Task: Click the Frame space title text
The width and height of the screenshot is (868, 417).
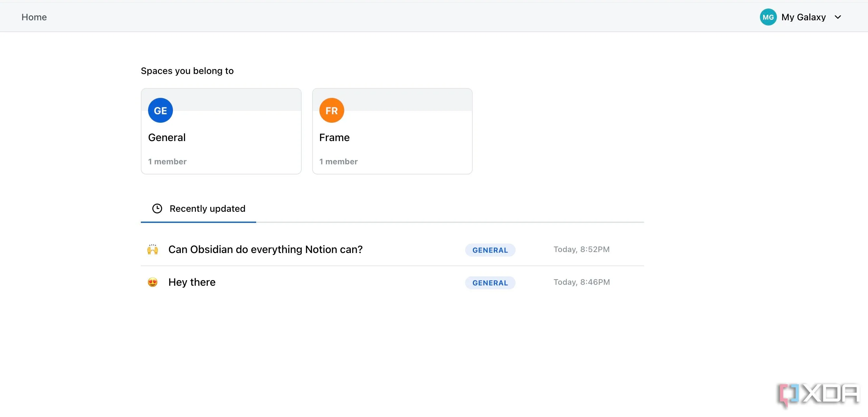Action: pos(334,137)
